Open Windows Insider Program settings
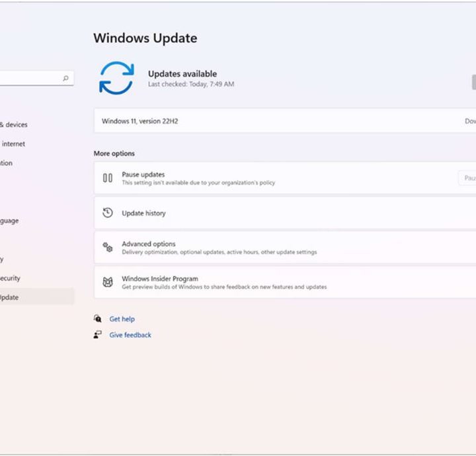Screen dimensions: 476x456 (285, 283)
